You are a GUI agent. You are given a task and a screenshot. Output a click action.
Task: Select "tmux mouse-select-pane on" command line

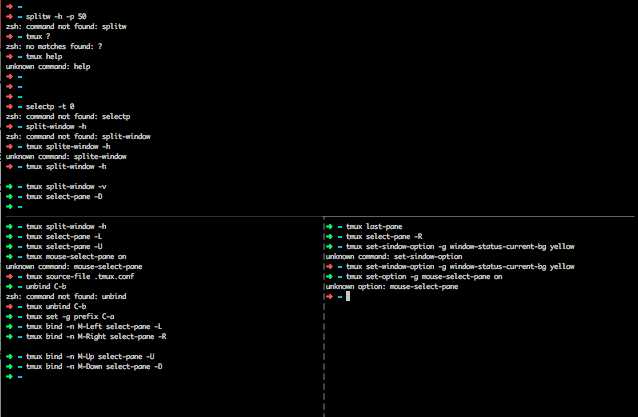(x=76, y=256)
